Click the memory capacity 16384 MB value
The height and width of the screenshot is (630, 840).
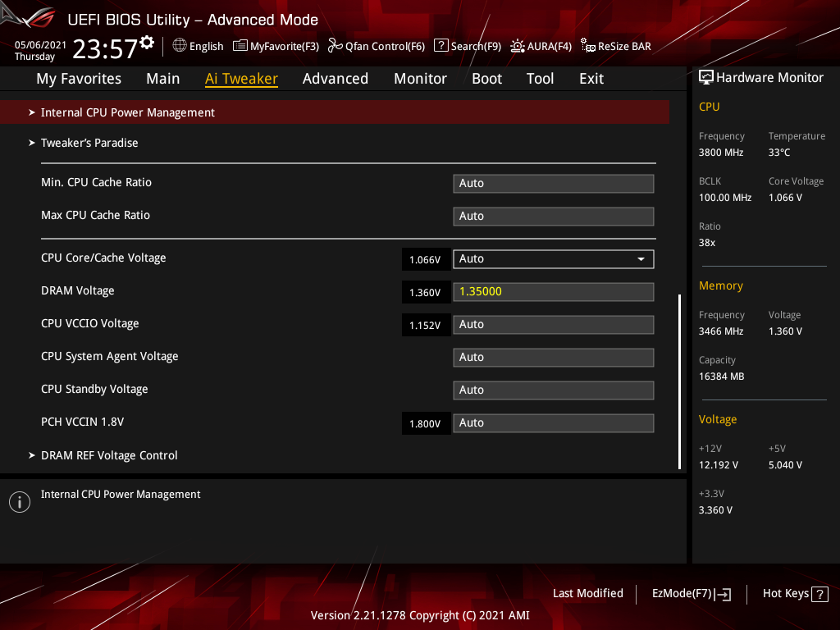(722, 377)
